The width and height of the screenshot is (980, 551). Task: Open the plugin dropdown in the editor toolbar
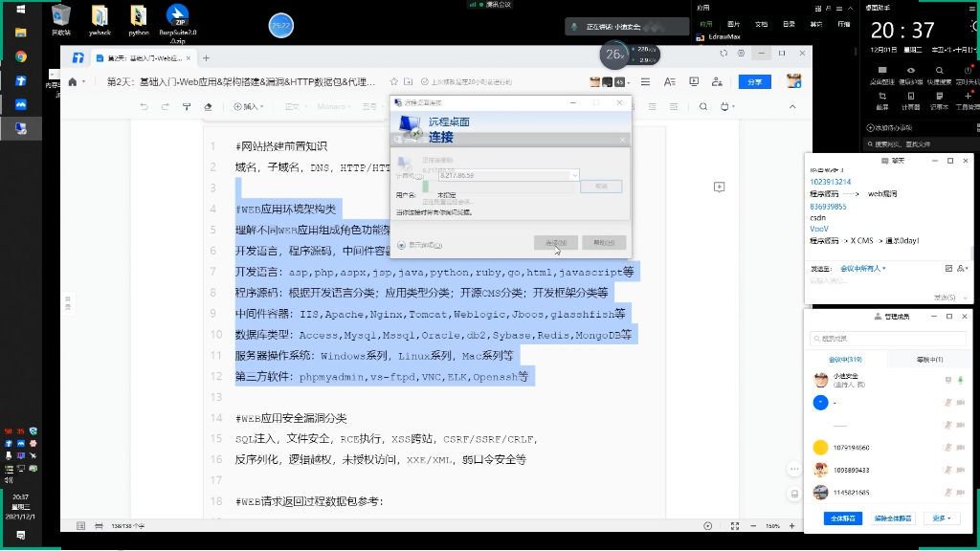click(x=727, y=107)
